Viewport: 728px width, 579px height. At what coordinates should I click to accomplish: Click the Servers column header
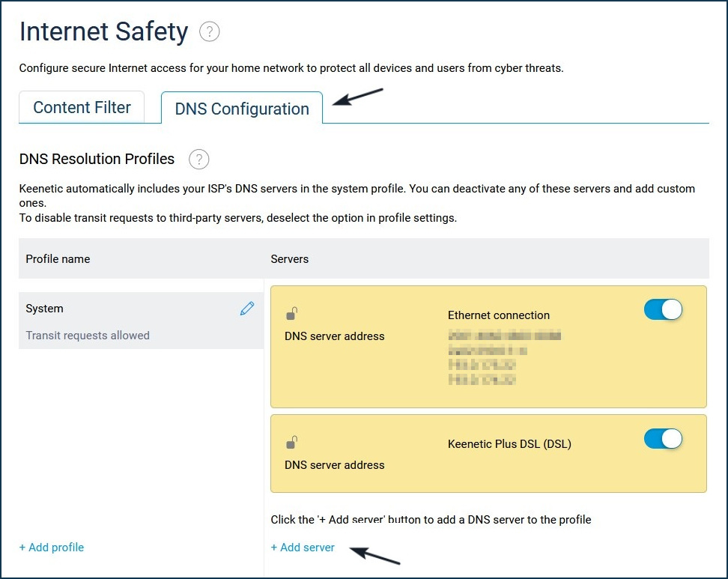(290, 259)
